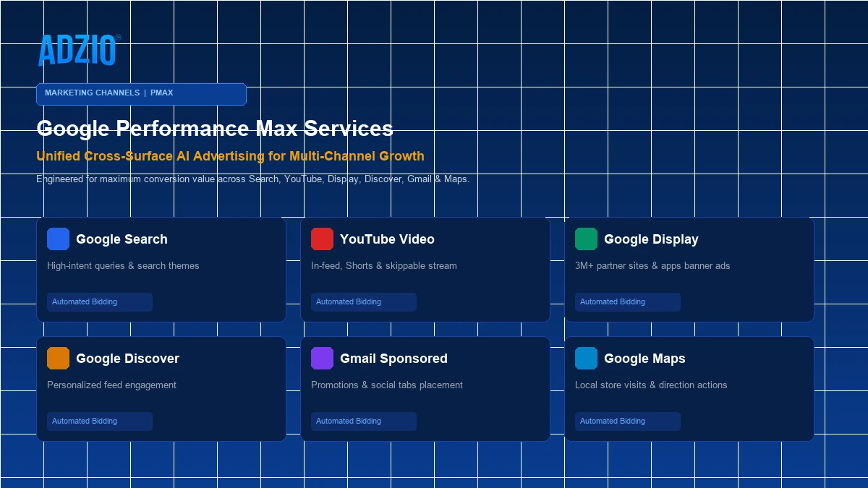Image resolution: width=868 pixels, height=488 pixels.
Task: Click the Google Performance Max Services heading
Action: pos(215,129)
